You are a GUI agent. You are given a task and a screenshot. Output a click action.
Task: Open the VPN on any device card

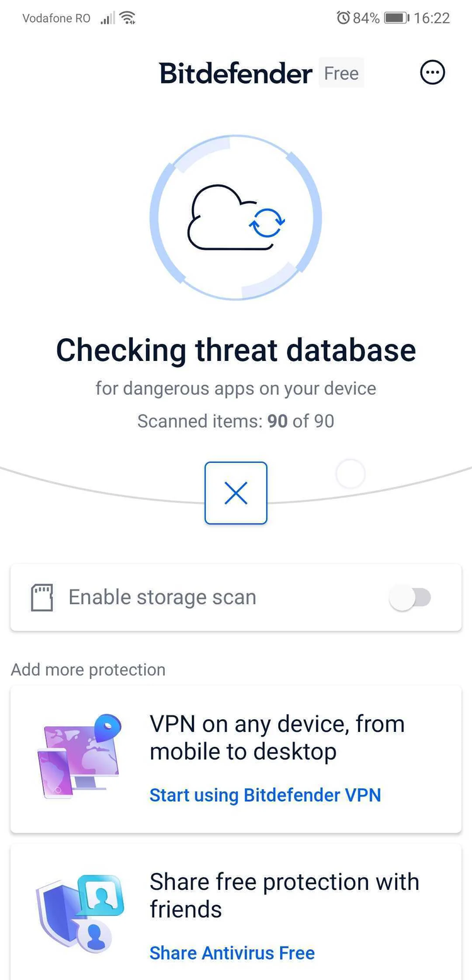point(236,760)
